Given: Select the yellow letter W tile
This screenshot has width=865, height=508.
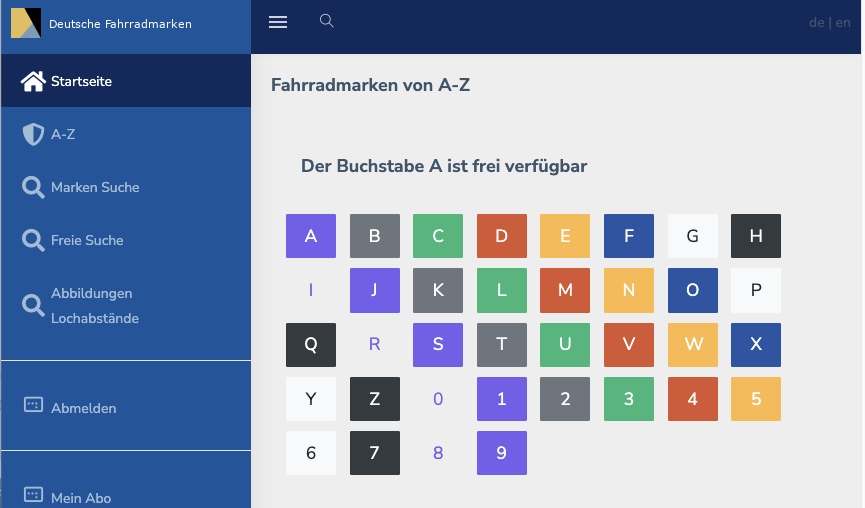Looking at the screenshot, I should coord(693,344).
